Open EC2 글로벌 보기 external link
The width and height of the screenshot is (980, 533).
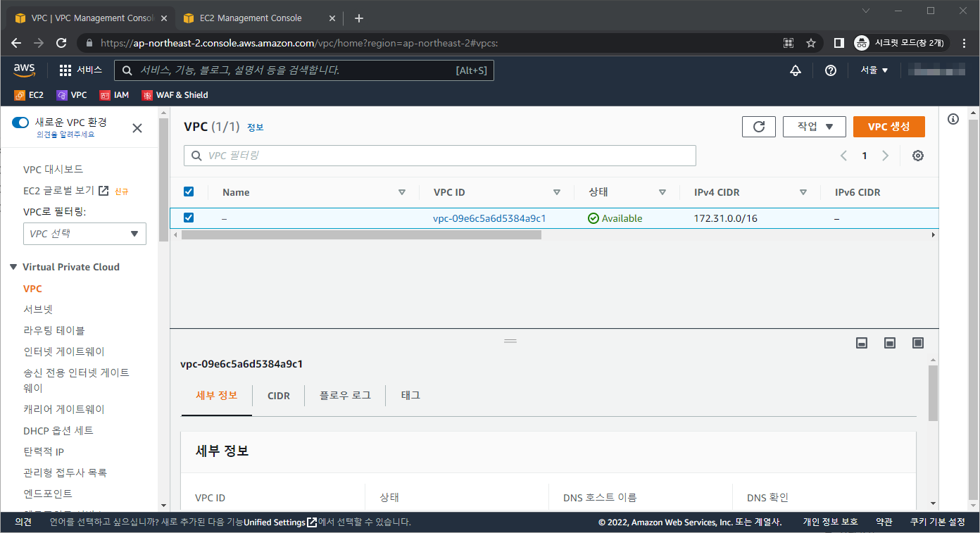[66, 190]
